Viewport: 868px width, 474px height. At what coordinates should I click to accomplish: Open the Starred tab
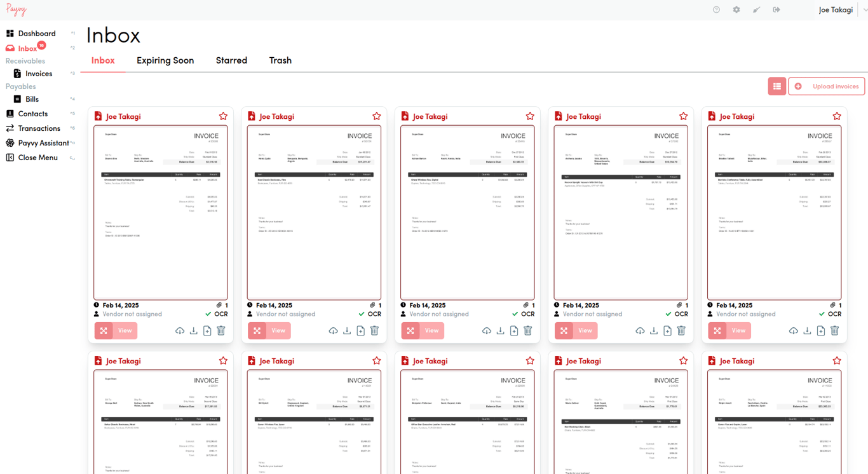point(231,60)
